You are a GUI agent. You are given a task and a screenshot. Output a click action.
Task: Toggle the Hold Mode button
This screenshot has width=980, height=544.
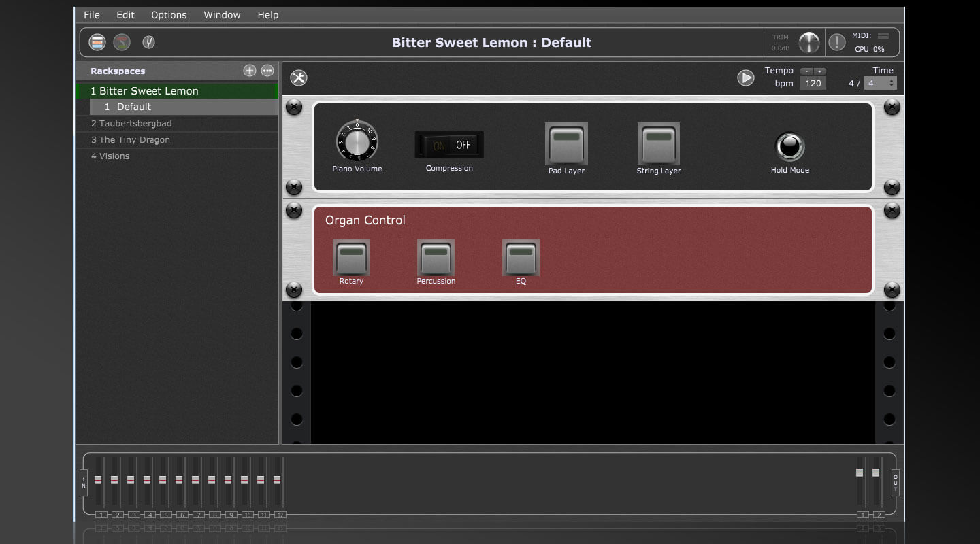click(x=789, y=146)
